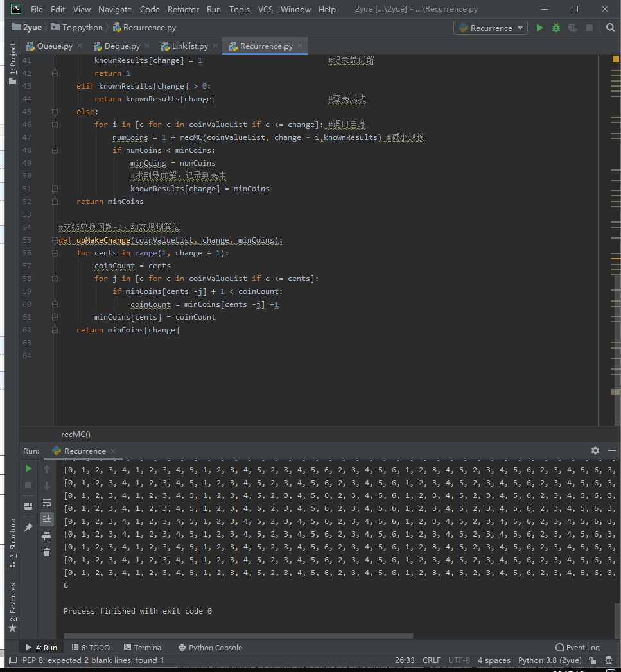Stop the process in the Run panel
The width and height of the screenshot is (621, 672).
tap(28, 486)
